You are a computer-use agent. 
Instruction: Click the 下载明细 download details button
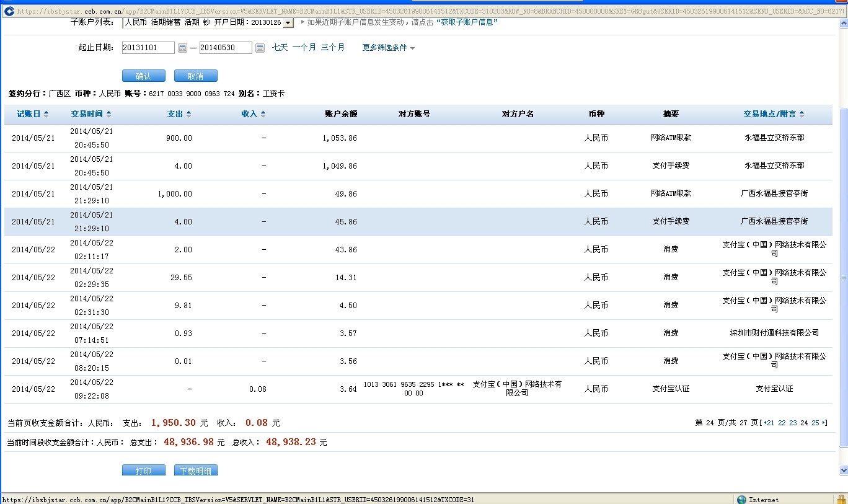[x=195, y=471]
